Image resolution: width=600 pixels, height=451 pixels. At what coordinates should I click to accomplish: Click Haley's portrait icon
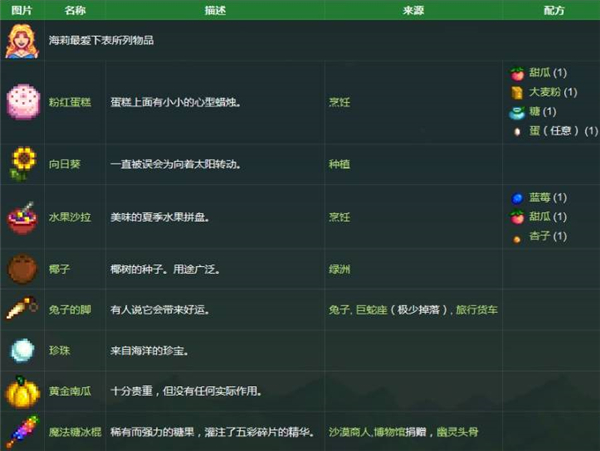[x=22, y=40]
